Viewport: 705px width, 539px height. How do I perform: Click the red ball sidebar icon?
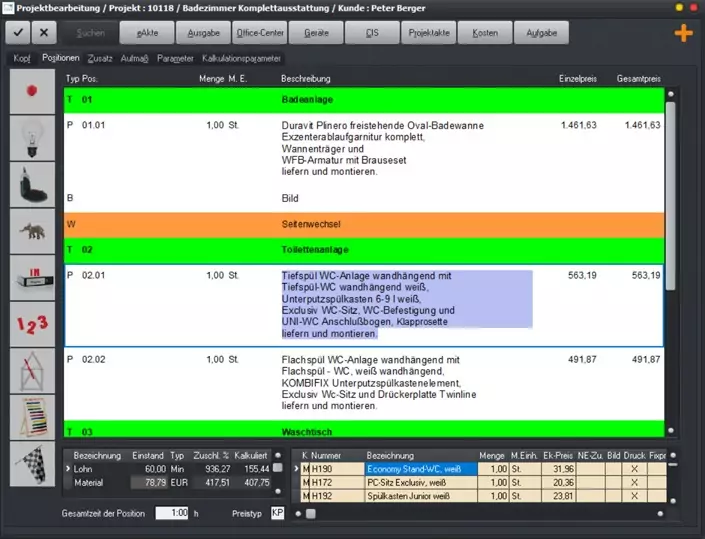point(32,92)
